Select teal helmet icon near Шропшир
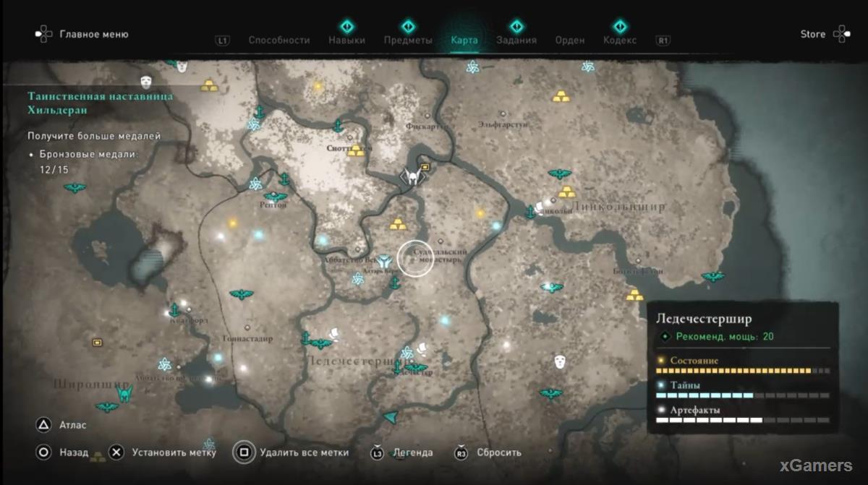 (x=125, y=394)
